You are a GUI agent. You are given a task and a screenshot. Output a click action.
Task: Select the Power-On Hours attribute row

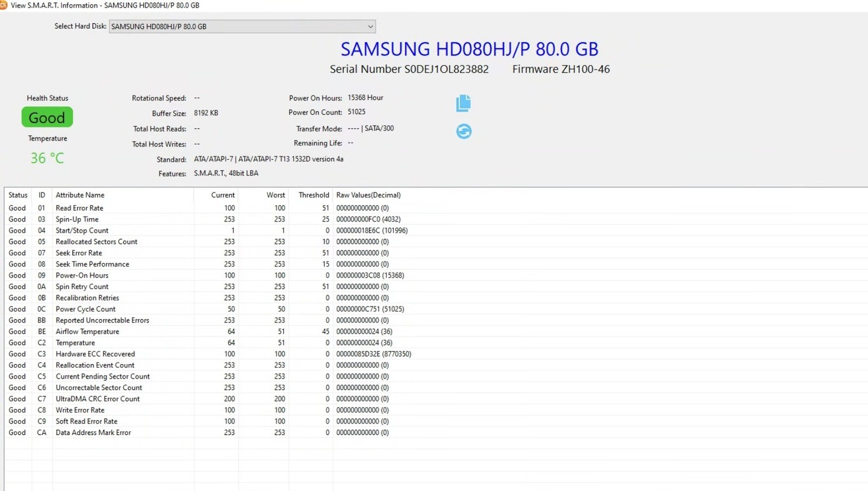(436, 275)
